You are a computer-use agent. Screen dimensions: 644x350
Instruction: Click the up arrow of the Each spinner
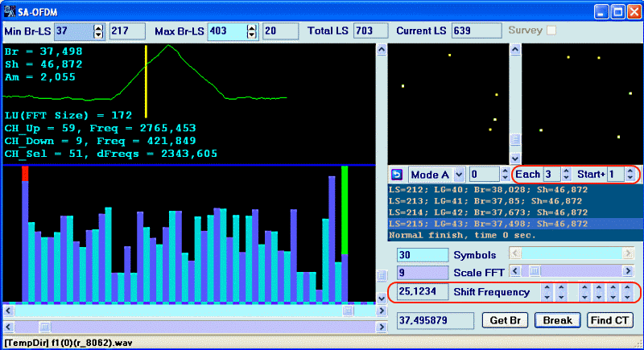click(x=567, y=171)
